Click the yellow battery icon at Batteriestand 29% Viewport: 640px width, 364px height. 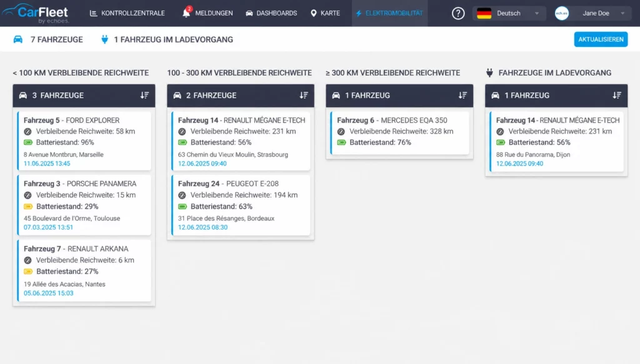pos(28,206)
